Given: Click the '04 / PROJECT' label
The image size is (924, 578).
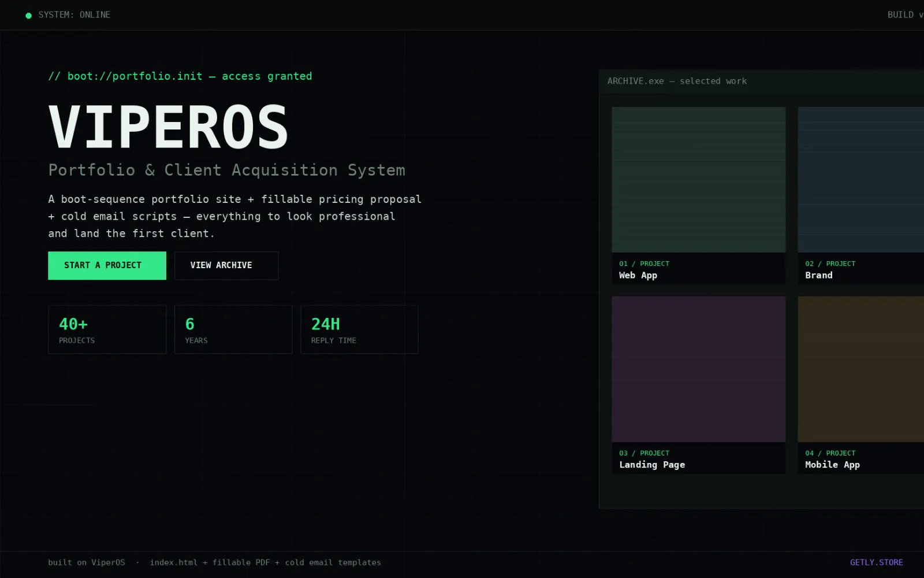Looking at the screenshot, I should pyautogui.click(x=830, y=453).
